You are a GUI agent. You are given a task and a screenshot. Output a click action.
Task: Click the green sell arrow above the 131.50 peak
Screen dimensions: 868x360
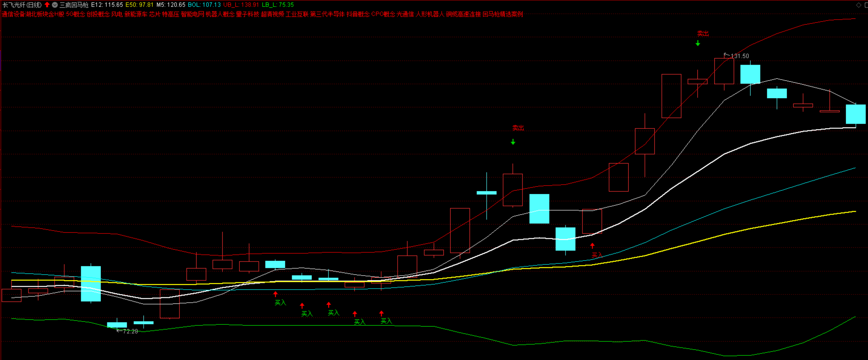point(698,43)
